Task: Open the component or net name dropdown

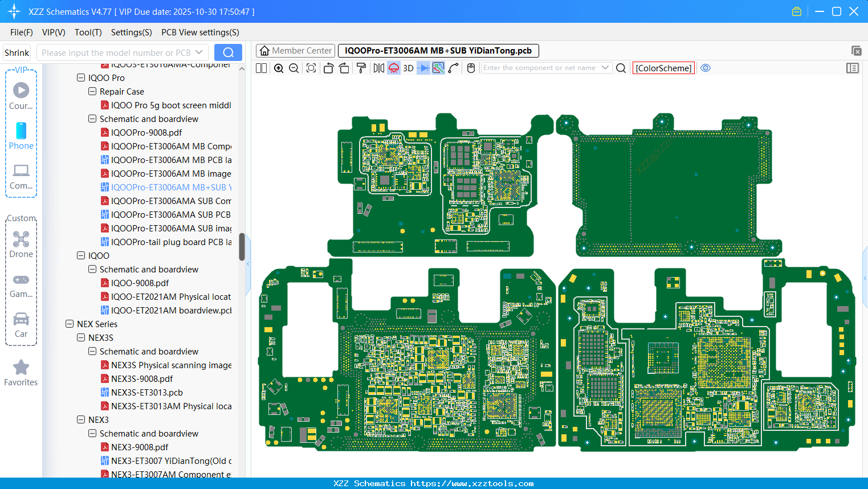Action: pos(605,68)
